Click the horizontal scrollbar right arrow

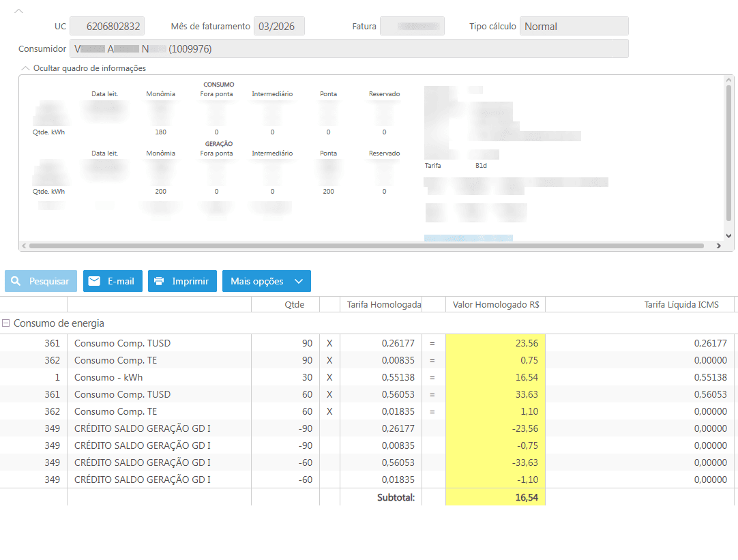[x=718, y=246]
